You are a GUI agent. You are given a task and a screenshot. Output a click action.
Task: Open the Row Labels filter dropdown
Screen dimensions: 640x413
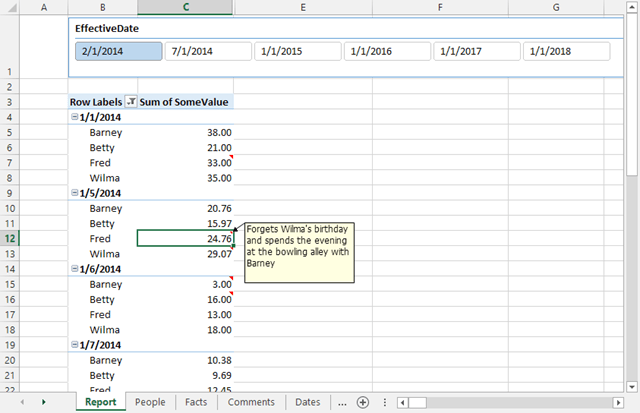pyautogui.click(x=131, y=102)
